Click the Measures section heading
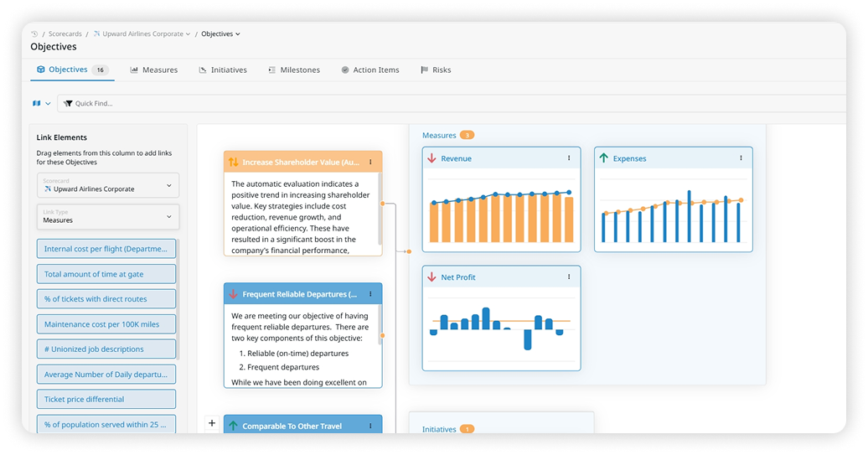The height and width of the screenshot is (455, 868). point(439,135)
